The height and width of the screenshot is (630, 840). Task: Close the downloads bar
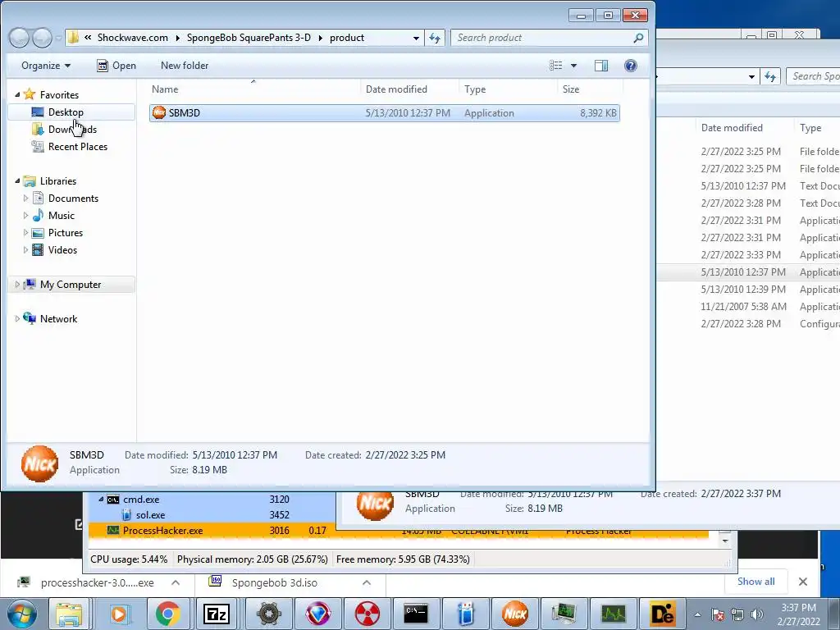pos(802,582)
